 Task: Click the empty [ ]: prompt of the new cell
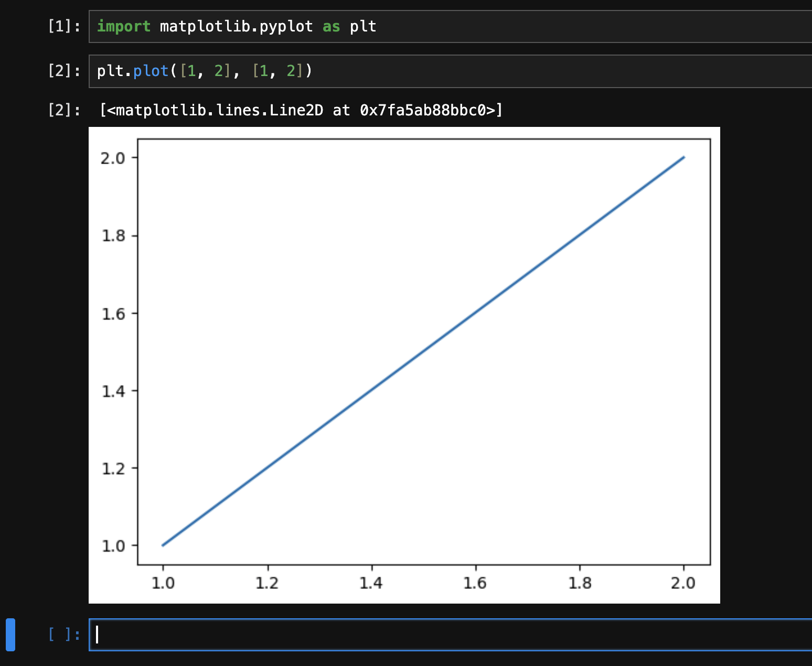(64, 635)
